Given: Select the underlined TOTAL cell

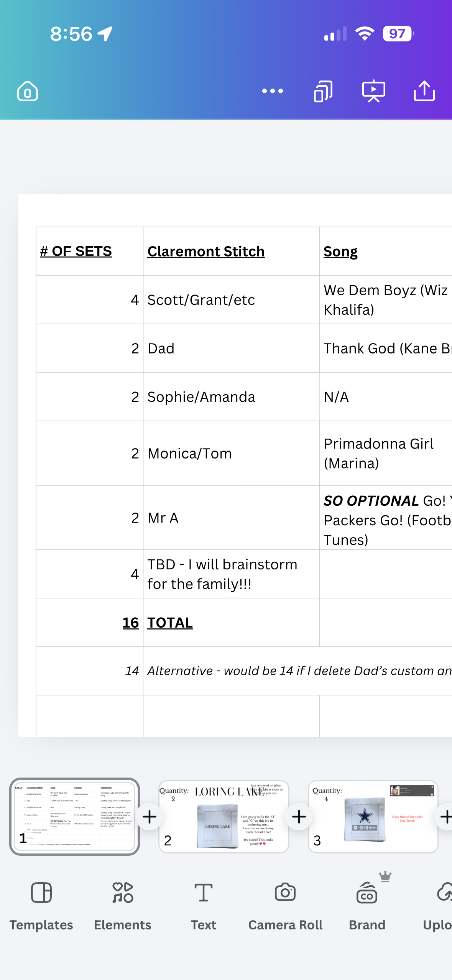Looking at the screenshot, I should [231, 622].
